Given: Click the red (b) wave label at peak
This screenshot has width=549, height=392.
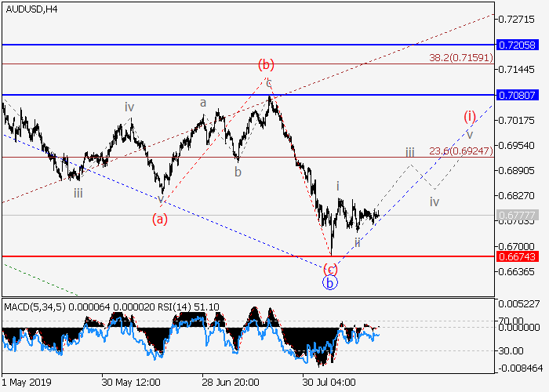Looking at the screenshot, I should coord(266,64).
